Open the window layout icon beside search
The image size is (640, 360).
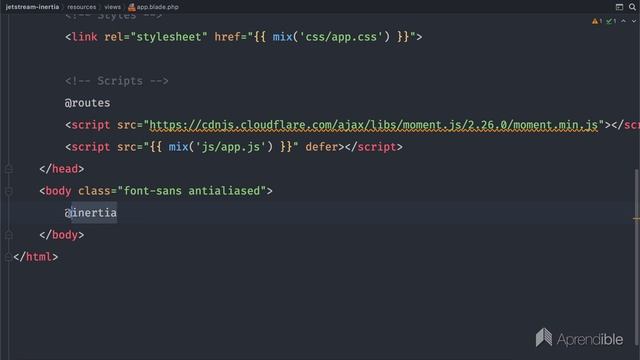coord(619,7)
